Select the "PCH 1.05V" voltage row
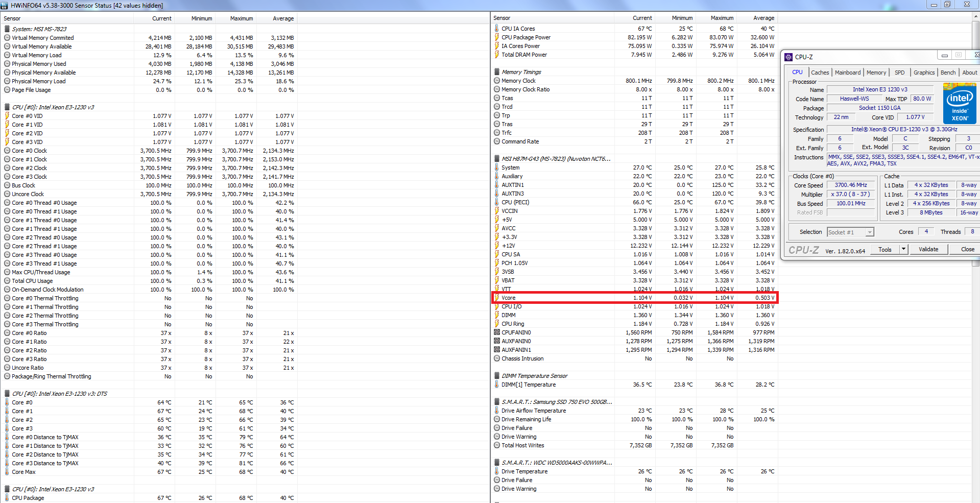The image size is (980, 503). 635,263
